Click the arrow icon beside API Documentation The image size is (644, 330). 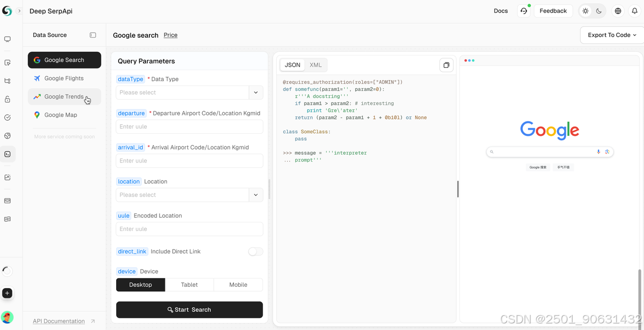(93, 321)
